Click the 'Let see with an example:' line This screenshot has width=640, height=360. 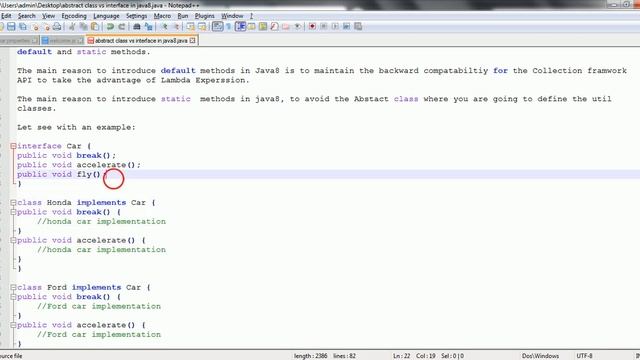pos(76,127)
